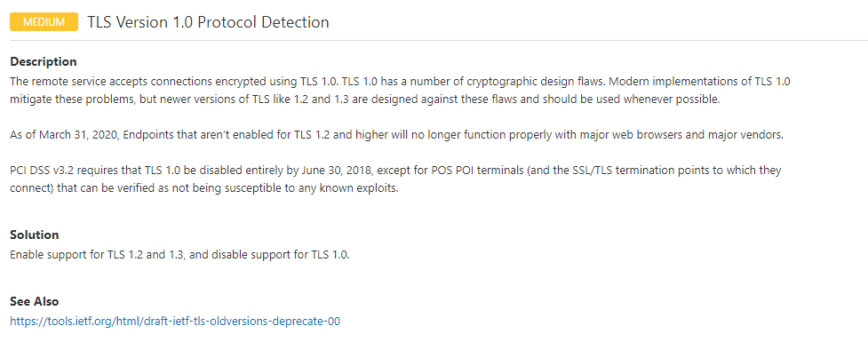Click the line starting with 'PCI DSS v3.2 requires'
This screenshot has height=342, width=868.
(396, 170)
